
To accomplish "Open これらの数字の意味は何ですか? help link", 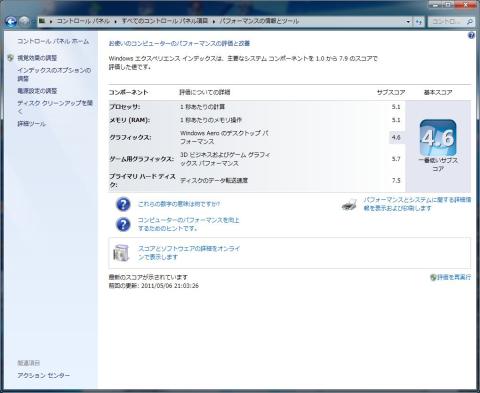I will pyautogui.click(x=179, y=204).
